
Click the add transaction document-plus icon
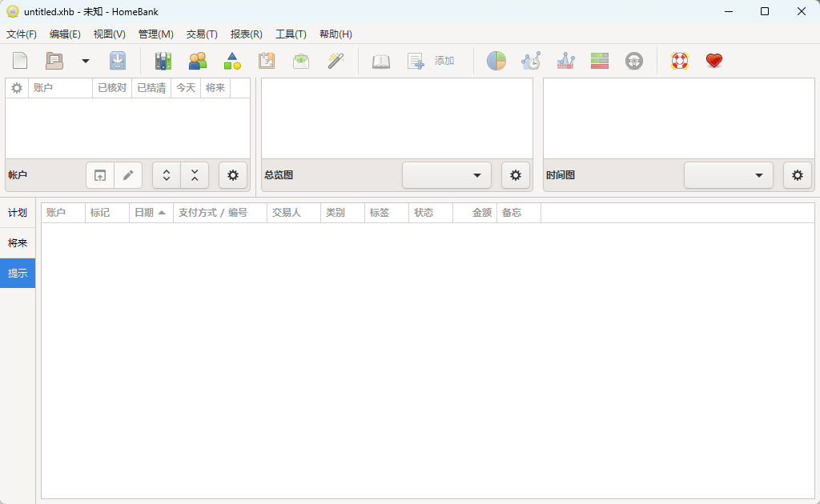(x=416, y=61)
